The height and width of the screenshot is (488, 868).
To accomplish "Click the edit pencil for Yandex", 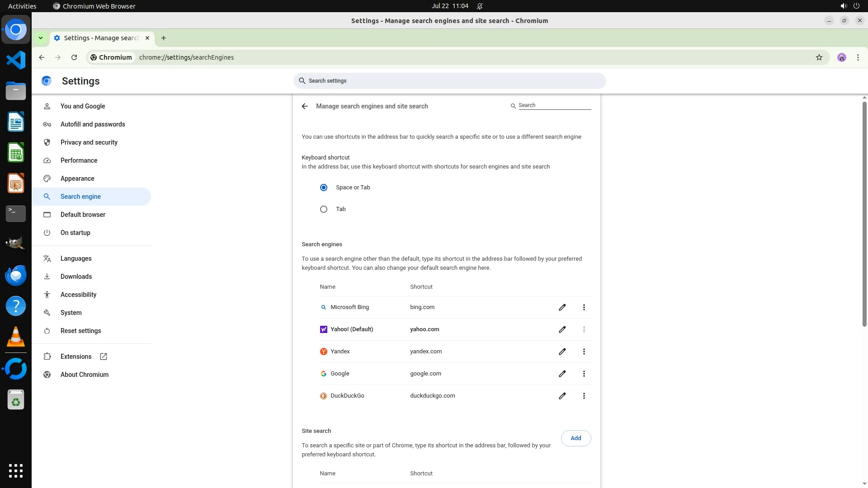I will (x=562, y=352).
